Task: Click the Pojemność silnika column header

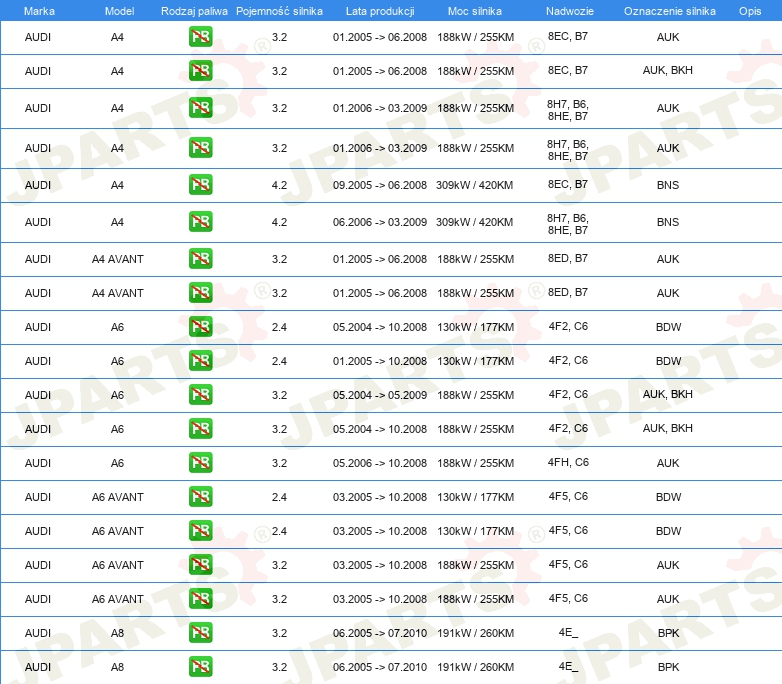Action: point(279,11)
